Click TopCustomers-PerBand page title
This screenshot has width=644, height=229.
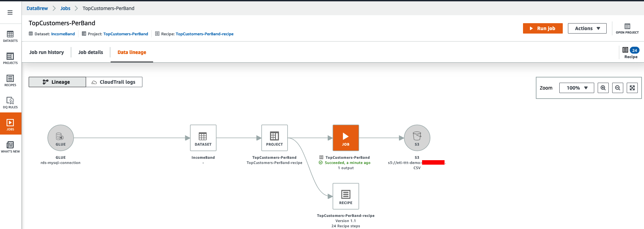pyautogui.click(x=62, y=23)
